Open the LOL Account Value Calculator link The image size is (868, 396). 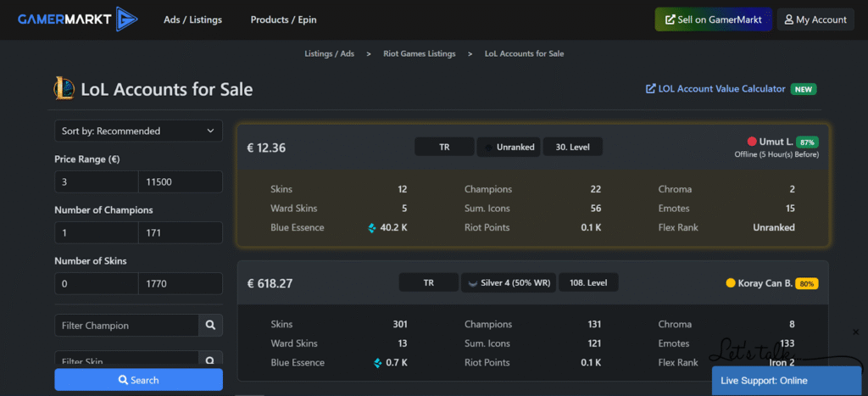(721, 89)
